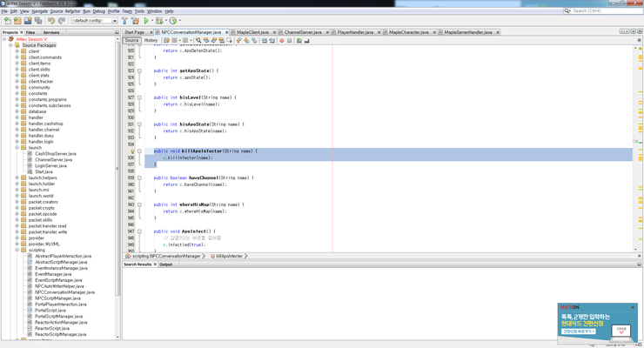644x348 pixels.
Task: Open the Output tab in bottom panel
Action: coord(165,264)
